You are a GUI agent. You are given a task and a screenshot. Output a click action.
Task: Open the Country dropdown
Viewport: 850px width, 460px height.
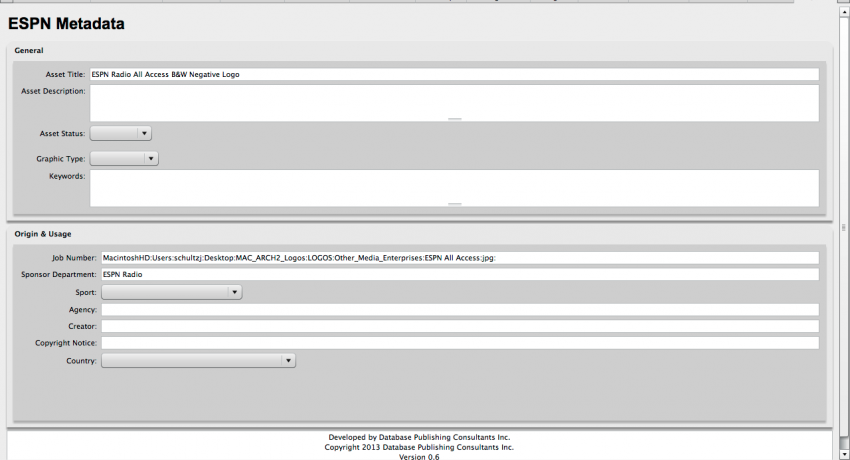[x=198, y=360]
